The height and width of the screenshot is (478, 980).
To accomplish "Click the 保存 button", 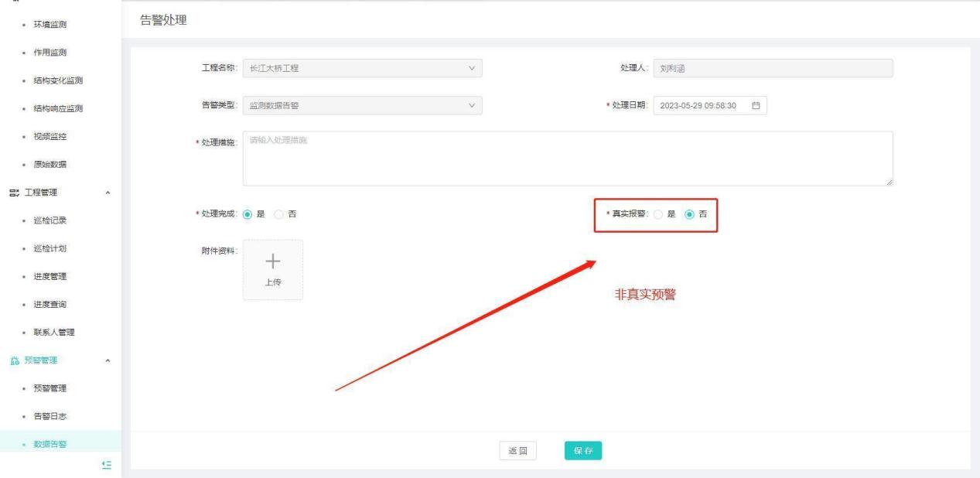I will point(582,451).
